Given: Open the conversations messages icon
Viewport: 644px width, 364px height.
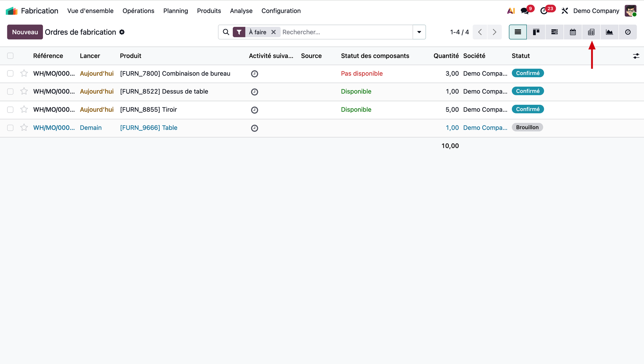Looking at the screenshot, I should [525, 11].
